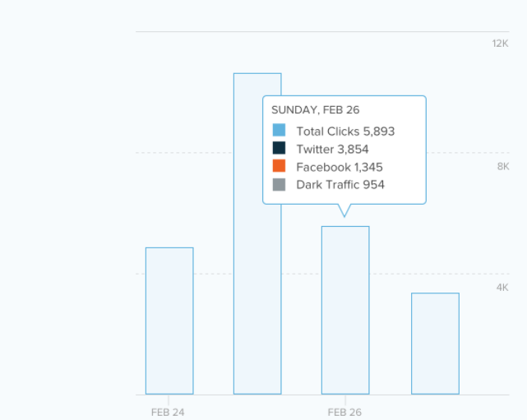Viewport: 527px width, 420px height.
Task: Click the FEB 24 axis label
Action: coord(168,413)
